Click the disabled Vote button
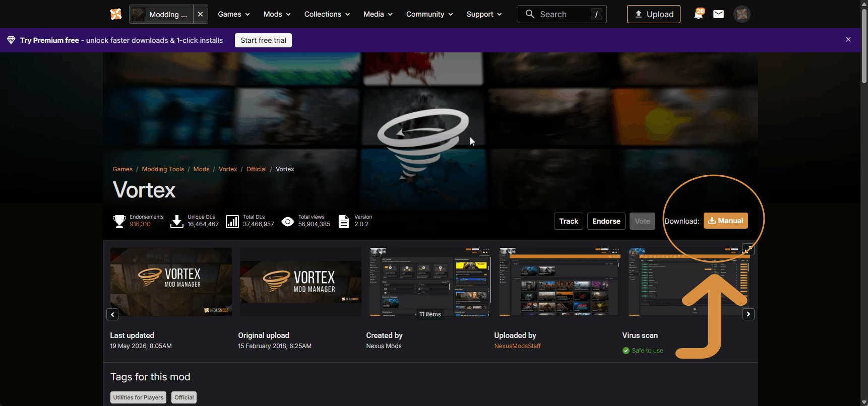The width and height of the screenshot is (868, 406). [642, 221]
